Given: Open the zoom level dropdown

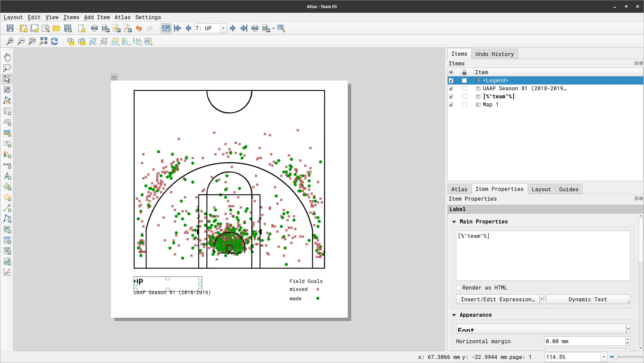Looking at the screenshot, I should [x=604, y=357].
